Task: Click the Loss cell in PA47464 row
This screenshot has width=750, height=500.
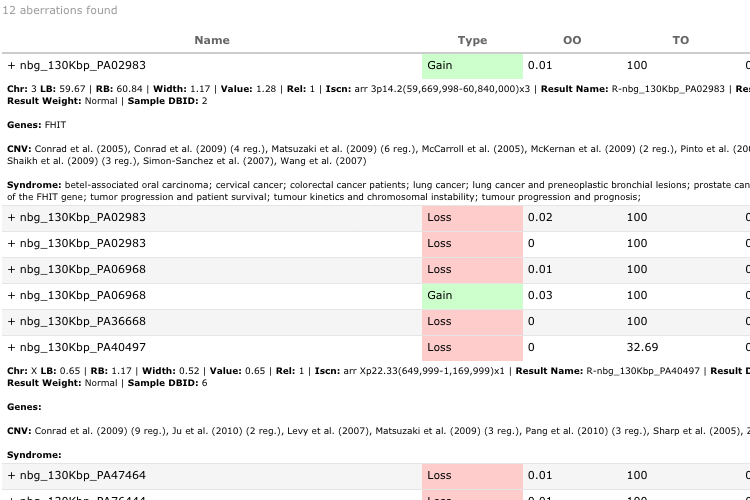Action: coord(472,476)
